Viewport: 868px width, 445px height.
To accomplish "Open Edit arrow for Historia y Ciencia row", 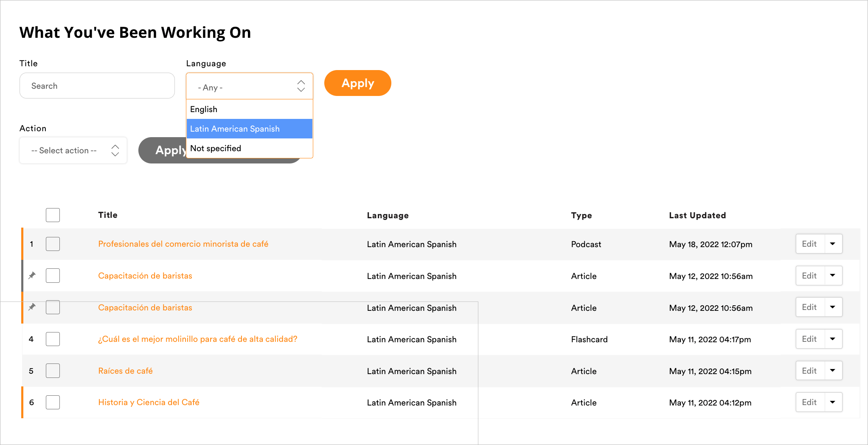I will tap(833, 402).
